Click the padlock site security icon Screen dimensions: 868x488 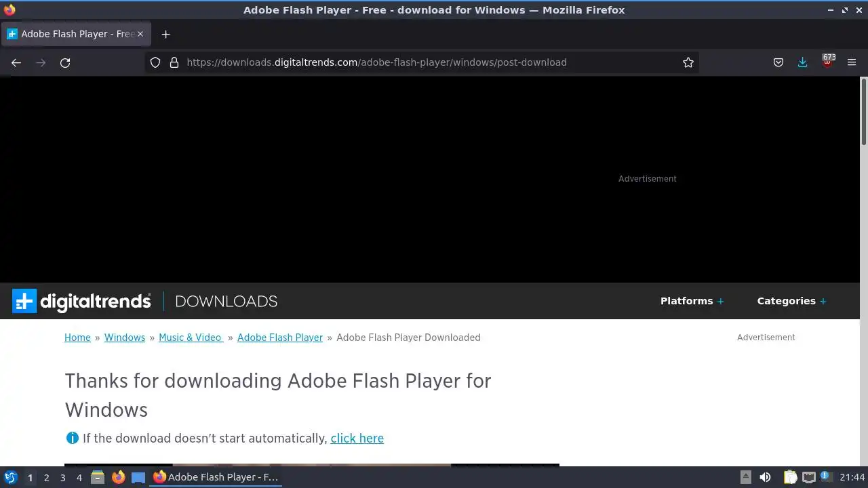(174, 62)
